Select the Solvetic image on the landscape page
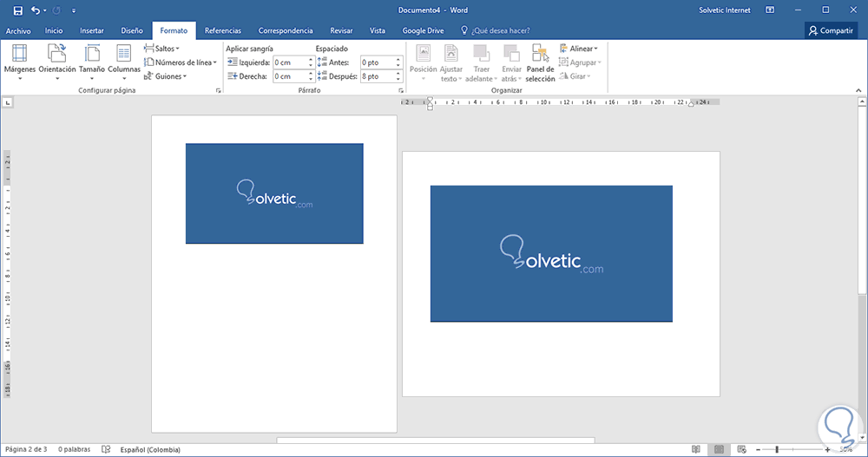The width and height of the screenshot is (868, 457). (x=550, y=253)
